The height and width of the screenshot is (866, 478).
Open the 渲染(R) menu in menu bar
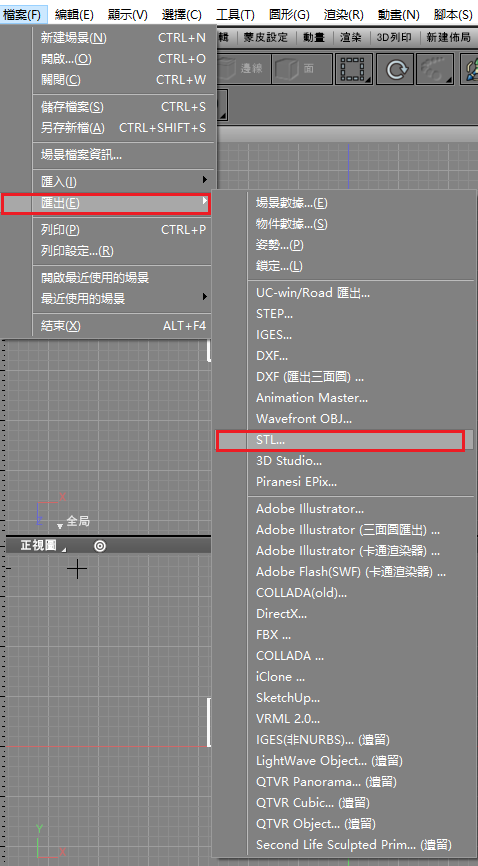(343, 15)
